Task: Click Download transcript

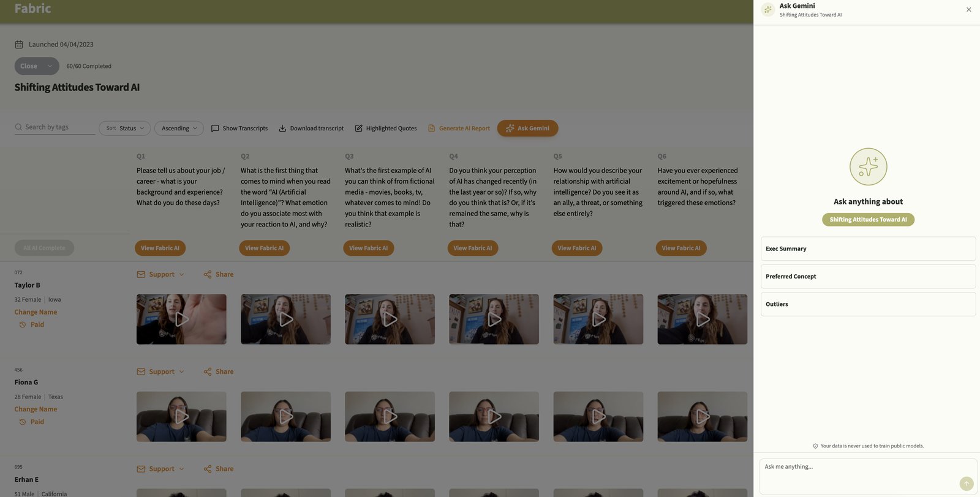Action: (311, 129)
